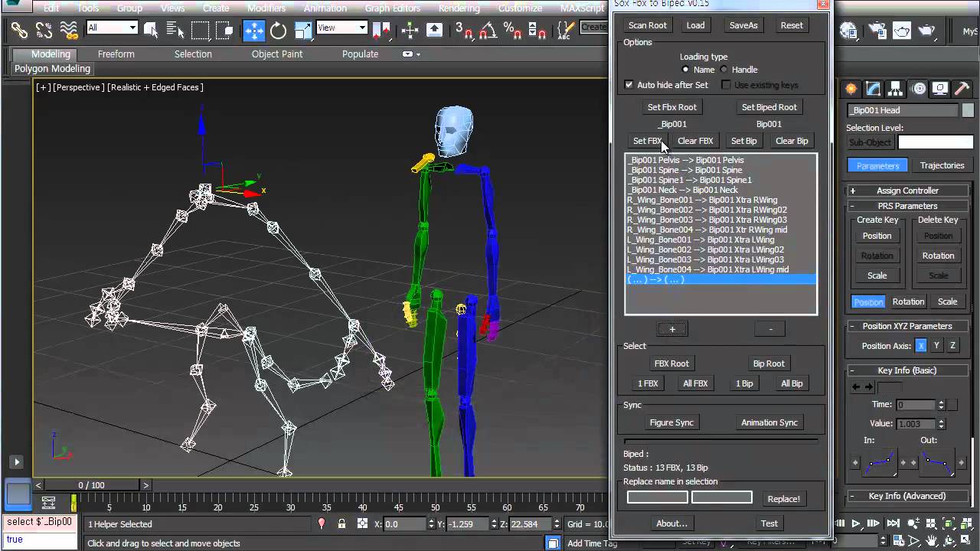The image size is (980, 551).
Task: Toggle the Angle Snap tool
Action: pos(488,31)
